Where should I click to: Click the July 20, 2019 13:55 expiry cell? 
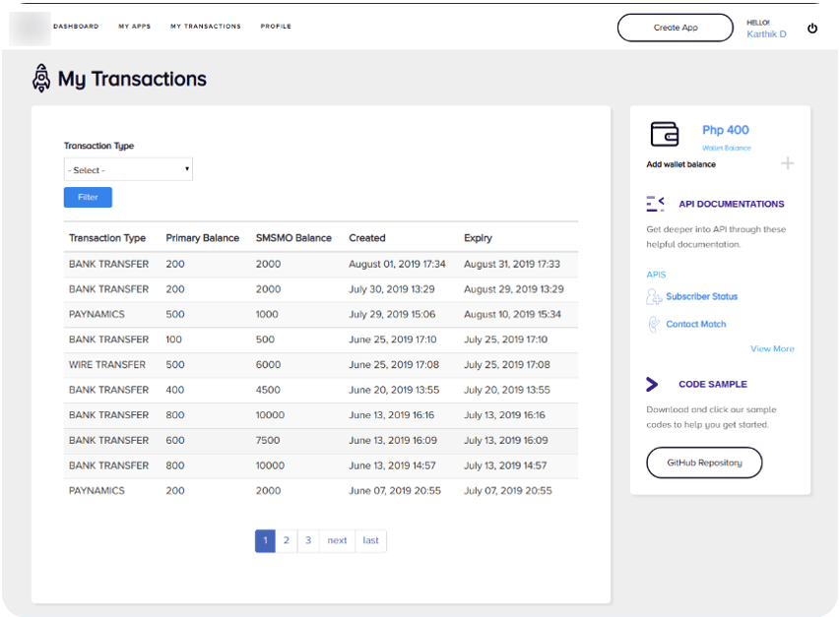[507, 390]
